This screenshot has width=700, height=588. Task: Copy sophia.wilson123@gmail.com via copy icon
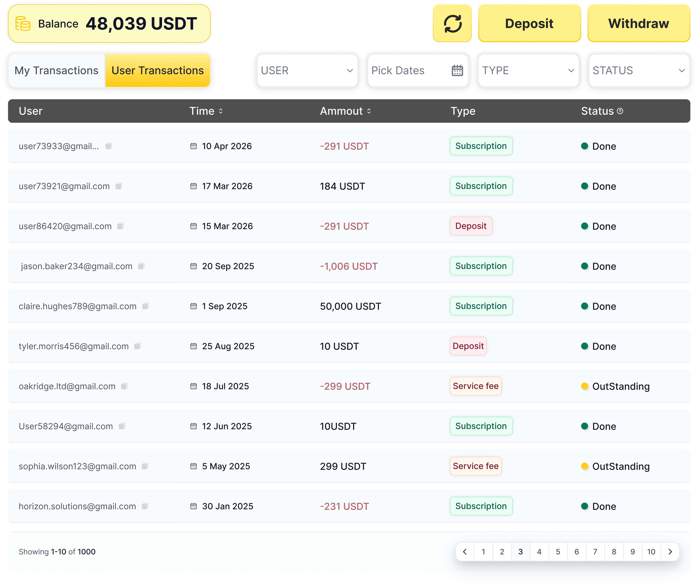tap(145, 466)
